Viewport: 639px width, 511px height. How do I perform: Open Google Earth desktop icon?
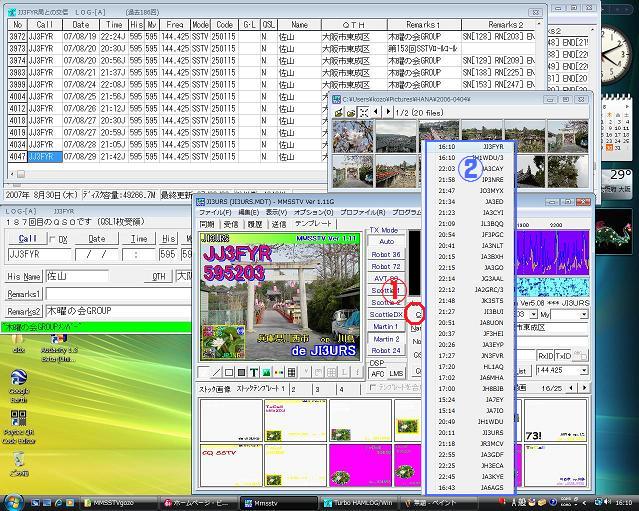19,386
